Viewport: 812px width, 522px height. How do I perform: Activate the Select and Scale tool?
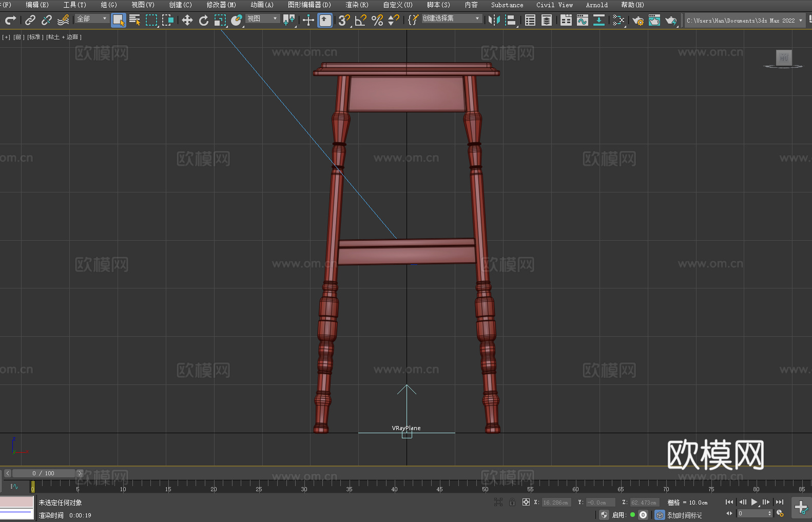tap(220, 20)
